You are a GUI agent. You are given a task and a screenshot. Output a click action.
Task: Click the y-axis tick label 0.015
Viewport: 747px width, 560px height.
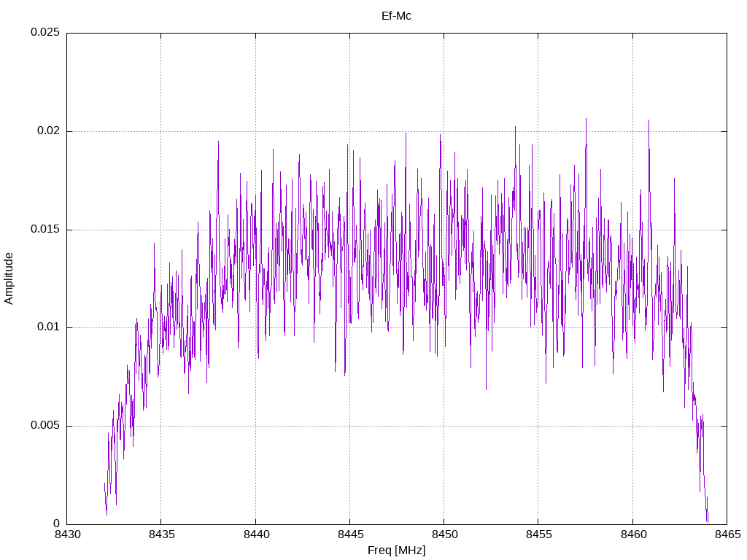click(45, 229)
